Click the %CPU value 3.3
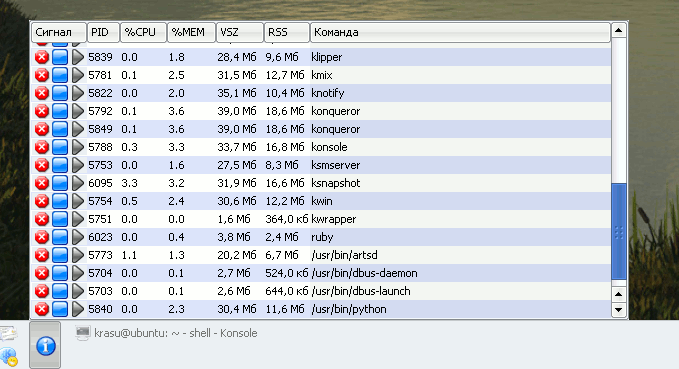 coord(129,183)
